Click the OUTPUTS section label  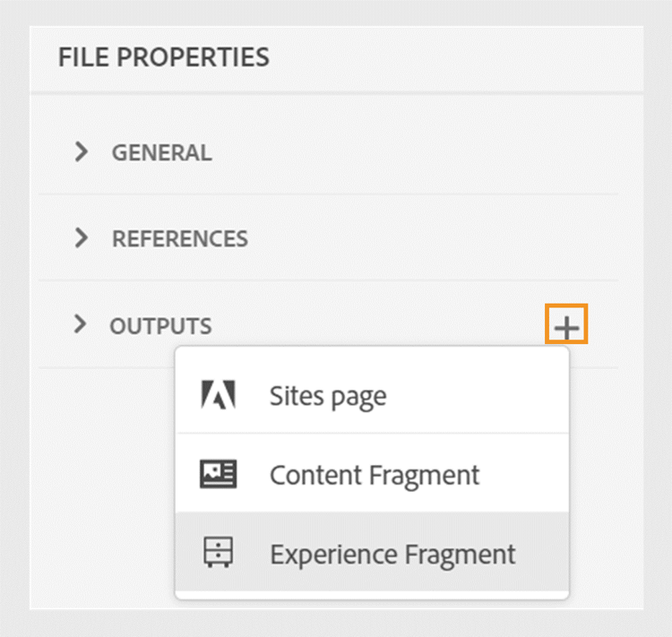(160, 326)
